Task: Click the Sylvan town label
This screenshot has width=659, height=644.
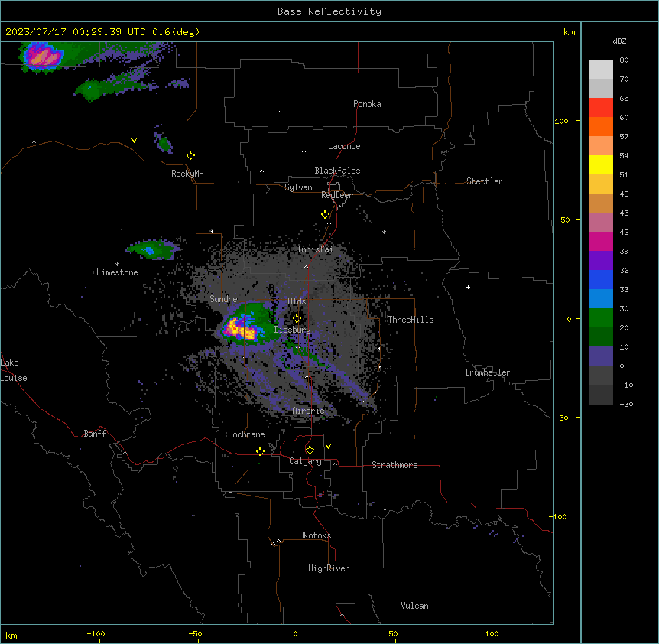Action: click(x=298, y=187)
